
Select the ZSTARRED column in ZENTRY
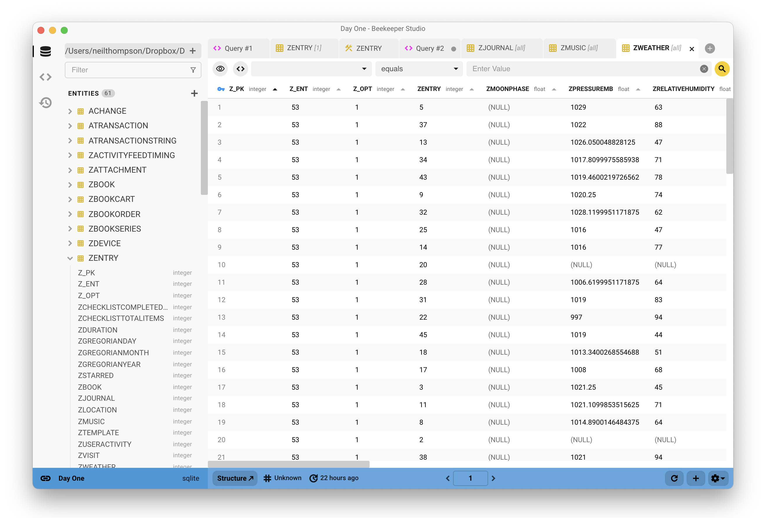96,376
